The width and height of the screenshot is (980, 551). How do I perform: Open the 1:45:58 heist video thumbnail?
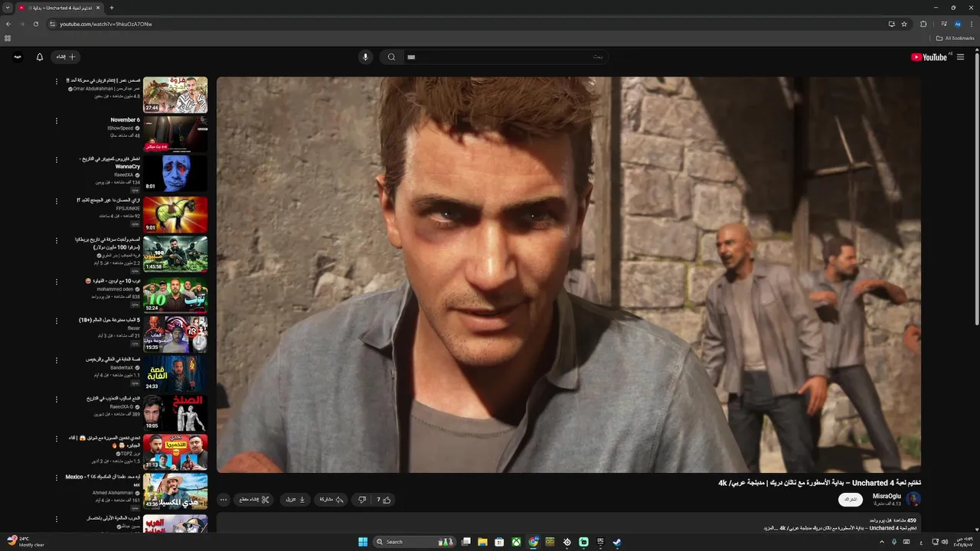(x=175, y=254)
